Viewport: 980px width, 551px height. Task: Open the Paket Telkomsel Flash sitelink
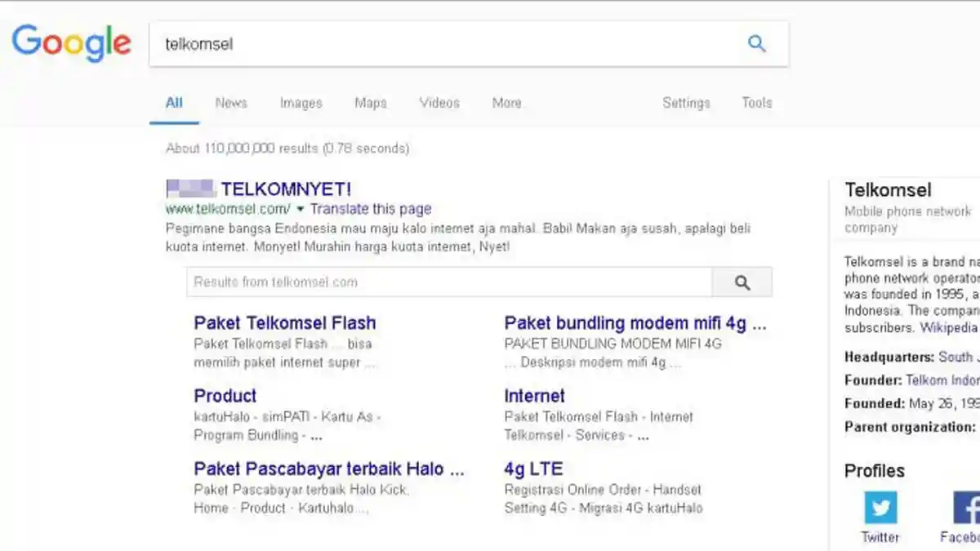click(283, 322)
